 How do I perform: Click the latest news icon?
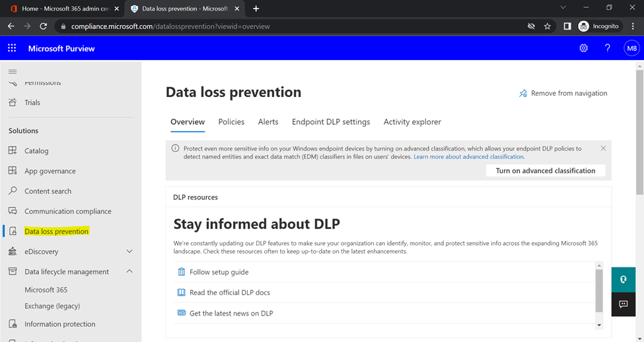(181, 313)
